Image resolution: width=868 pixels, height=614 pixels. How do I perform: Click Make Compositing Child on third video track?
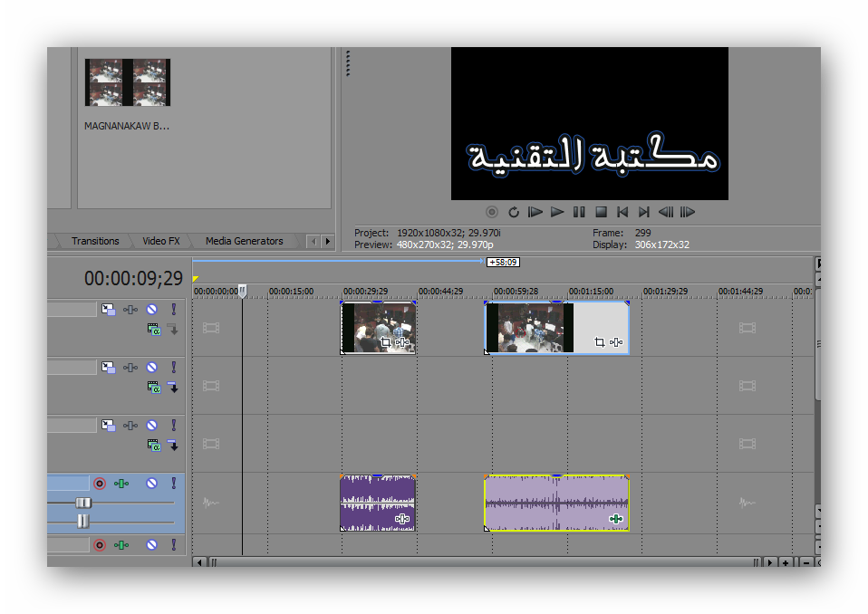[x=173, y=445]
